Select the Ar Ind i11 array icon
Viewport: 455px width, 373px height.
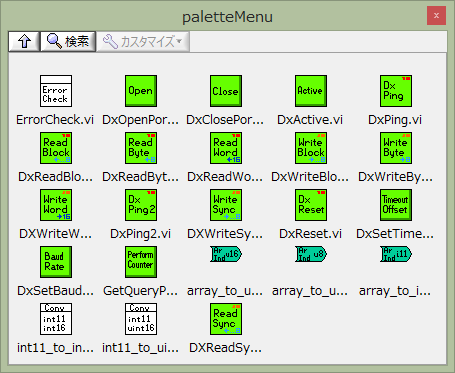pos(396,254)
